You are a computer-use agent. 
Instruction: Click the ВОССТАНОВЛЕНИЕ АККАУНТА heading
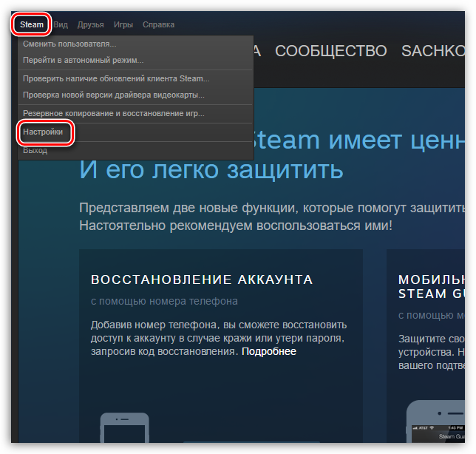(x=202, y=280)
